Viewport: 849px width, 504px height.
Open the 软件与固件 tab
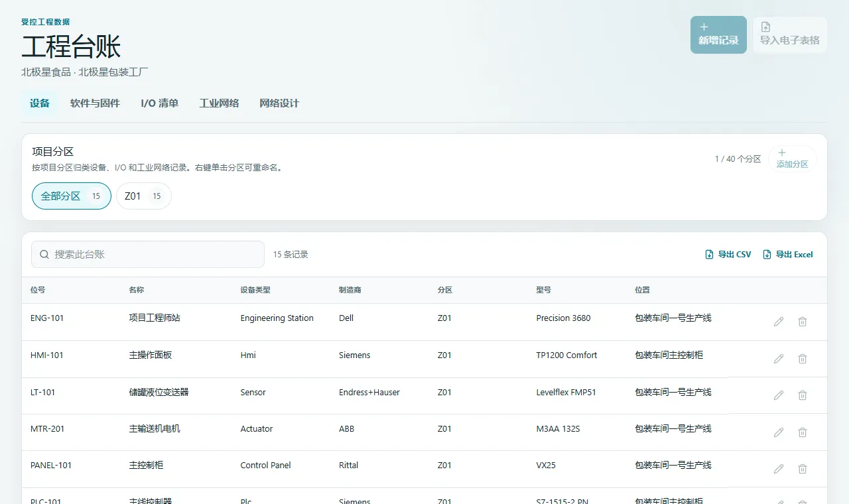coord(95,103)
